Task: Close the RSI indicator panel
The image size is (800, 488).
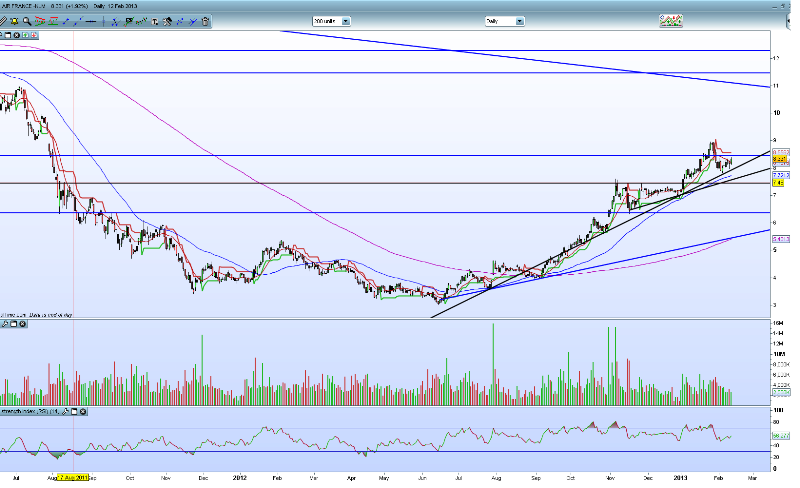Action: [x=83, y=411]
